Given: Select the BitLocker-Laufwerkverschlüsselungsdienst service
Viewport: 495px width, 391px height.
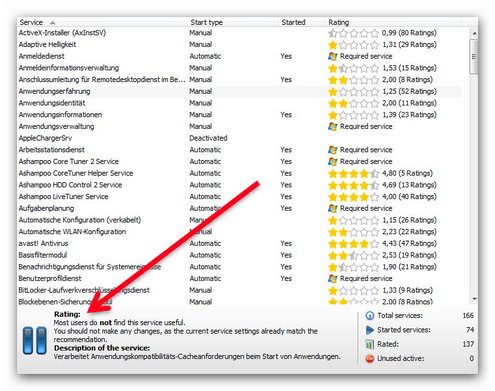Looking at the screenshot, I should click(x=84, y=290).
